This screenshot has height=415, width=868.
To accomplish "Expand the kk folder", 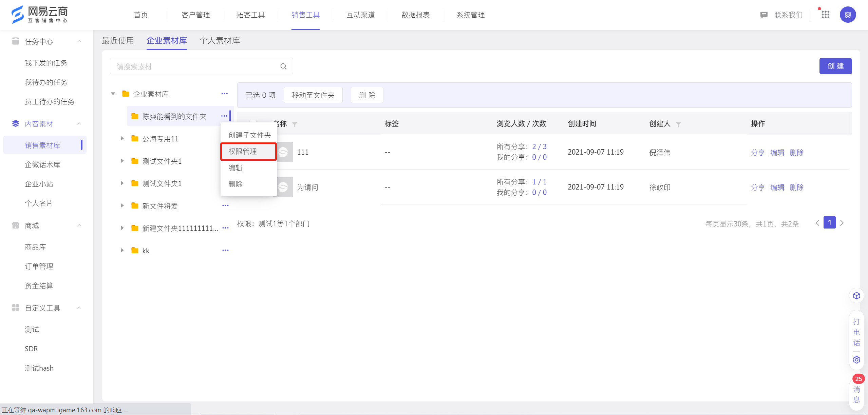I will click(122, 250).
